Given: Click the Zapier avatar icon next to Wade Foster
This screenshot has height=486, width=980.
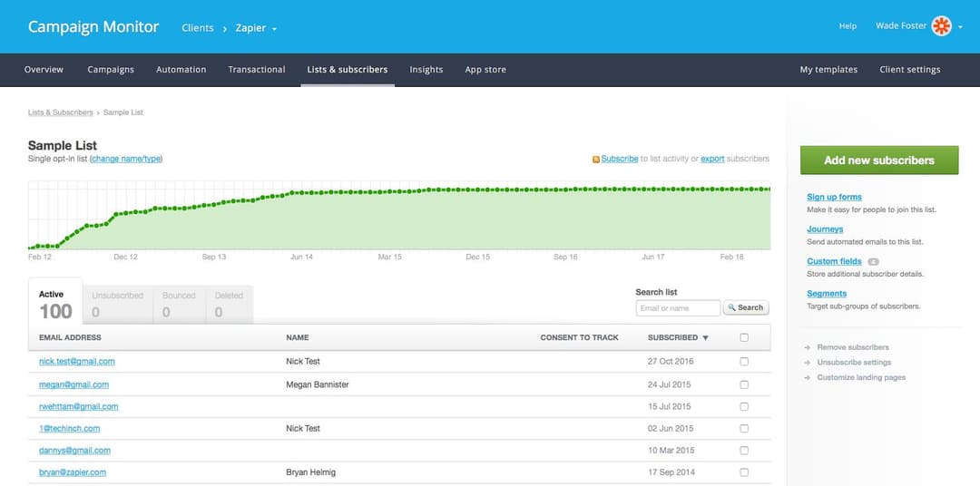Looking at the screenshot, I should (x=941, y=26).
